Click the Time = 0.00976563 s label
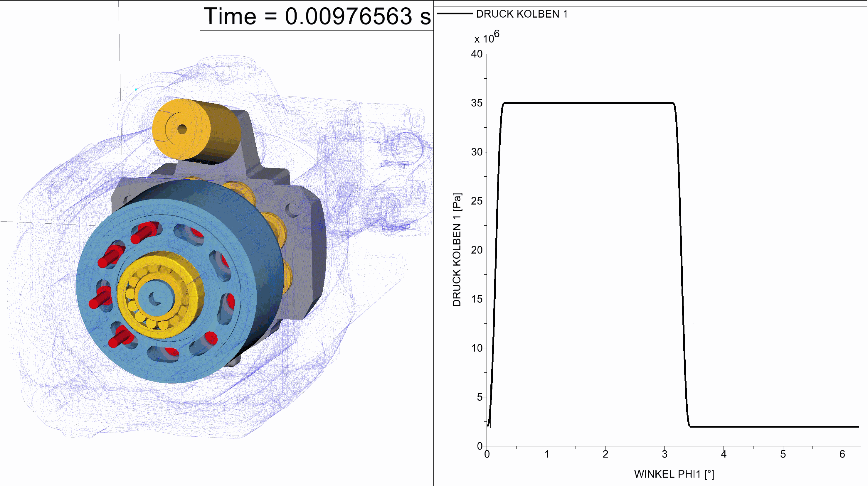The height and width of the screenshot is (486, 868). click(x=317, y=16)
